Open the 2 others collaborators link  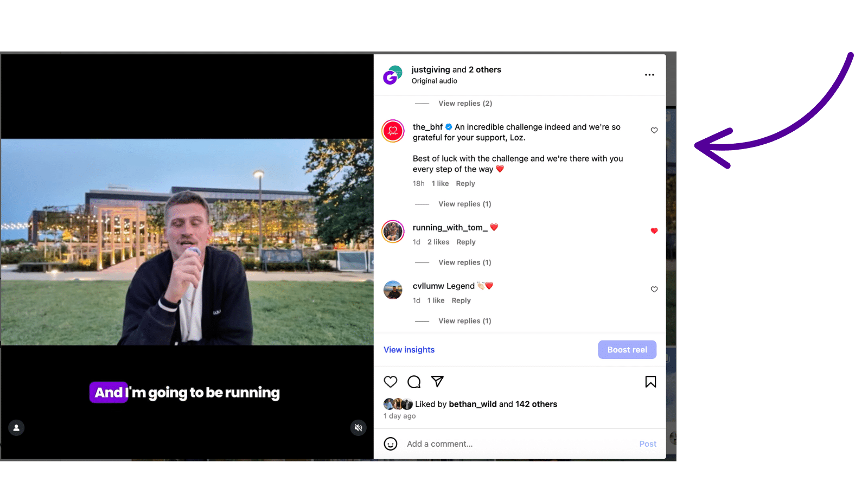(x=485, y=69)
